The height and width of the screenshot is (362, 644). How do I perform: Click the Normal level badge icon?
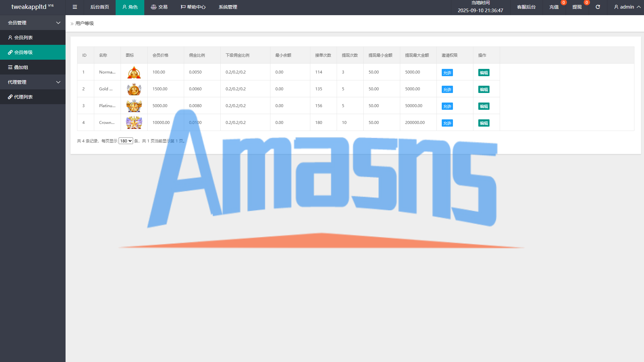(x=134, y=72)
